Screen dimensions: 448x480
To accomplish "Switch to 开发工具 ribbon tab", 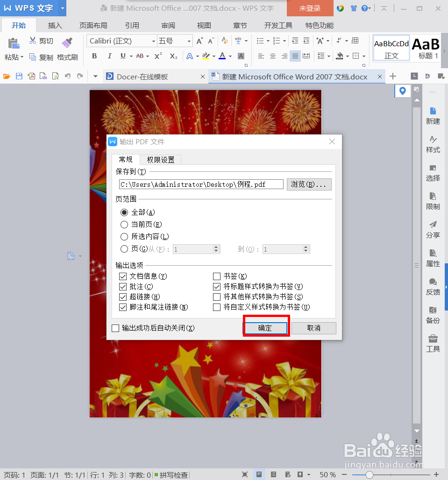I will (278, 25).
